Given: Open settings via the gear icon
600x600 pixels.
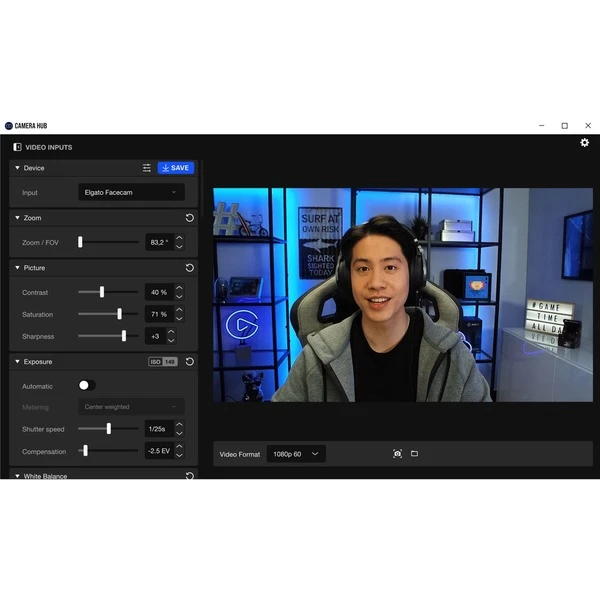Looking at the screenshot, I should click(584, 143).
